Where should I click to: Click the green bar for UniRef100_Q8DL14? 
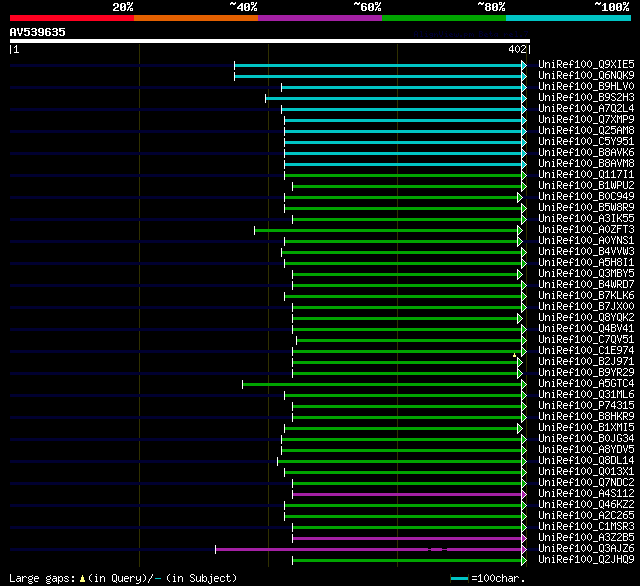tap(400, 462)
